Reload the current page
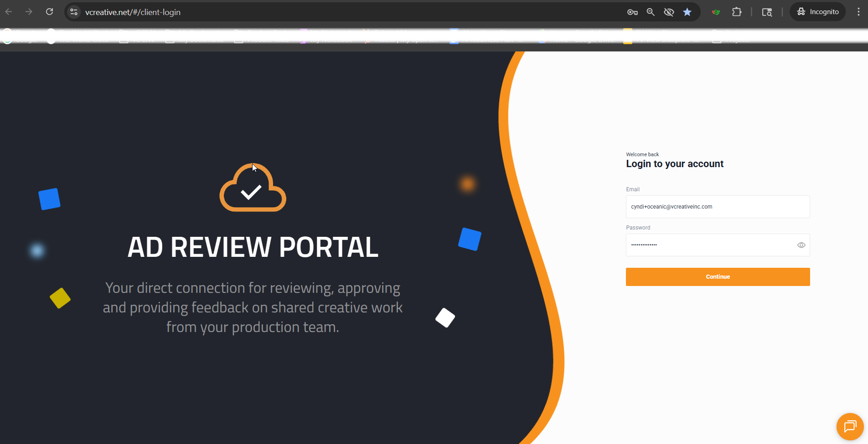The height and width of the screenshot is (444, 868). [50, 12]
